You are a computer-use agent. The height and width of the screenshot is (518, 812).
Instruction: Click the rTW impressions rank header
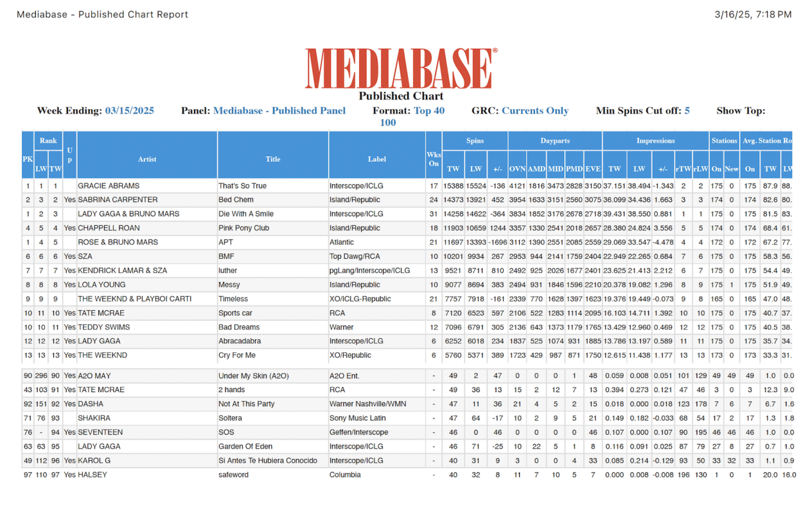coord(683,169)
